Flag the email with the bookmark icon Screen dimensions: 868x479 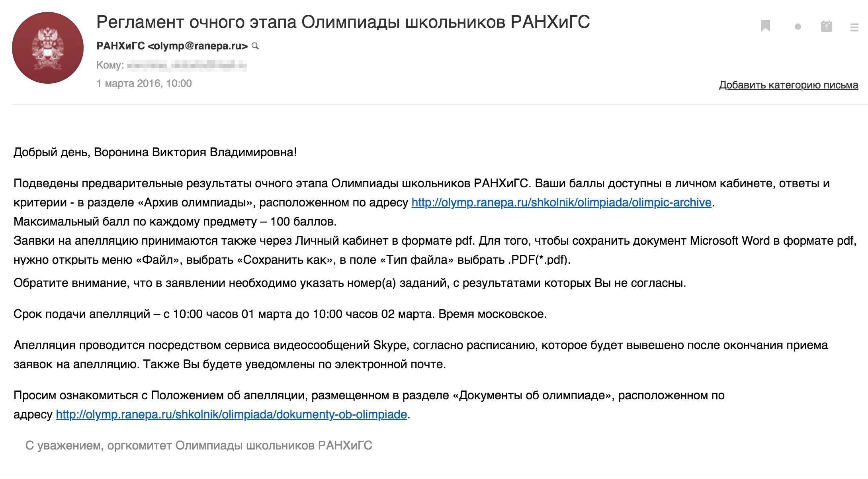(x=765, y=26)
